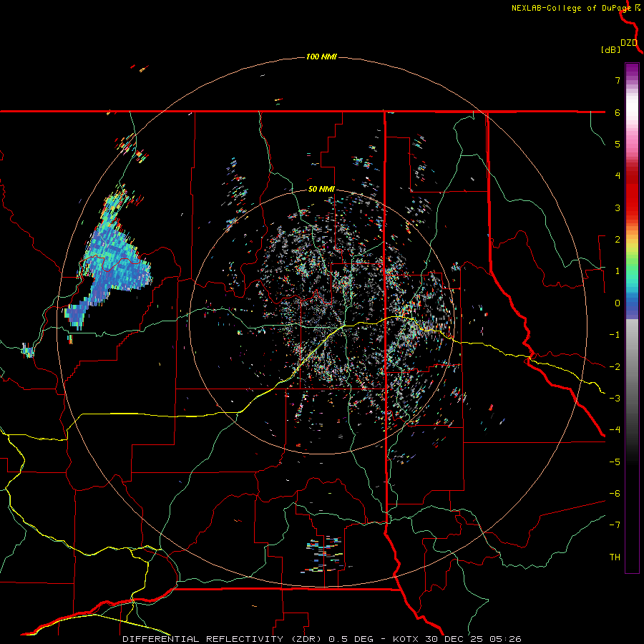Click the 100 NMI range ring label
This screenshot has width=644, height=644.
(321, 57)
